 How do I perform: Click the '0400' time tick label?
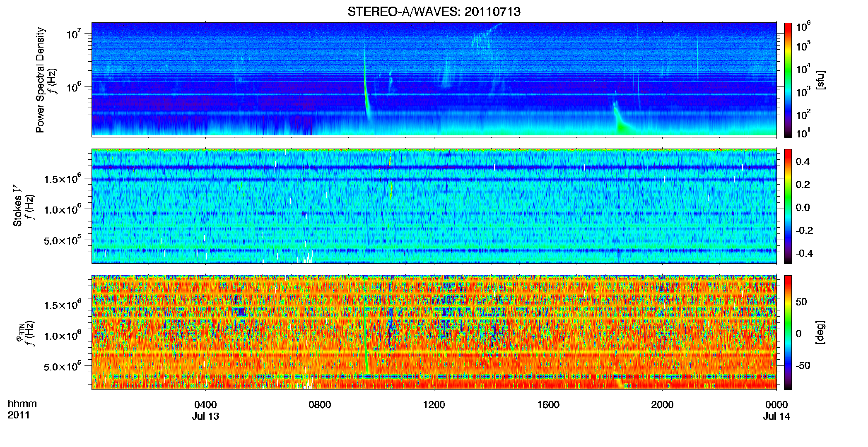click(x=205, y=405)
